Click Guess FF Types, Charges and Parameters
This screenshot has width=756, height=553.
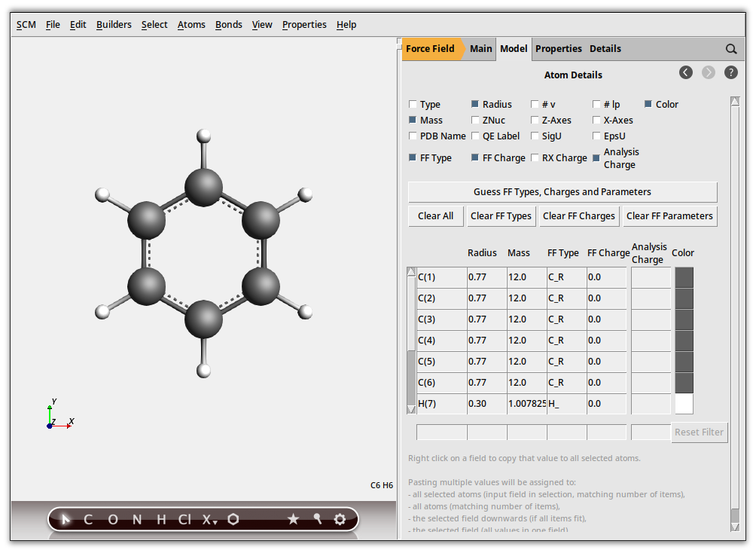562,191
